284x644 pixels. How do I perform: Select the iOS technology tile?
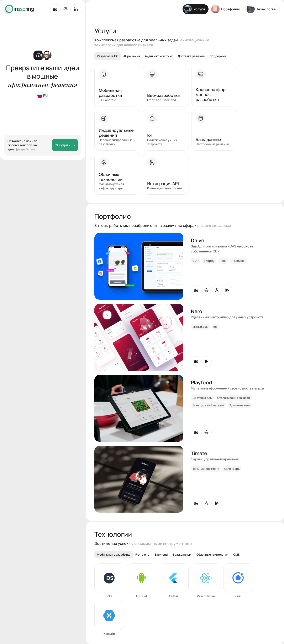109,577
